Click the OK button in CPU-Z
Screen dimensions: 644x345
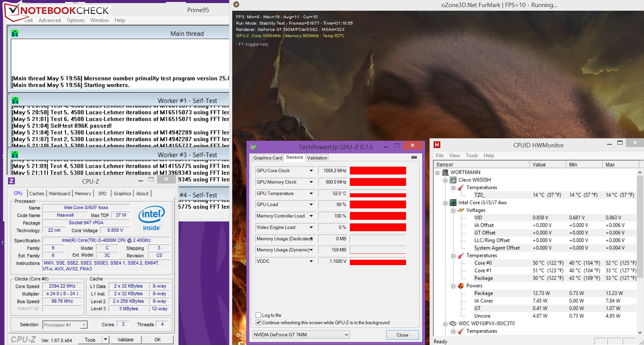(x=157, y=340)
